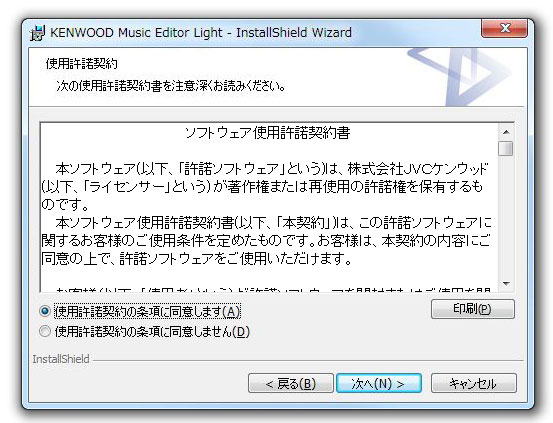The width and height of the screenshot is (553, 423).
Task: Click the license scrollbar thumb
Action: click(x=506, y=148)
